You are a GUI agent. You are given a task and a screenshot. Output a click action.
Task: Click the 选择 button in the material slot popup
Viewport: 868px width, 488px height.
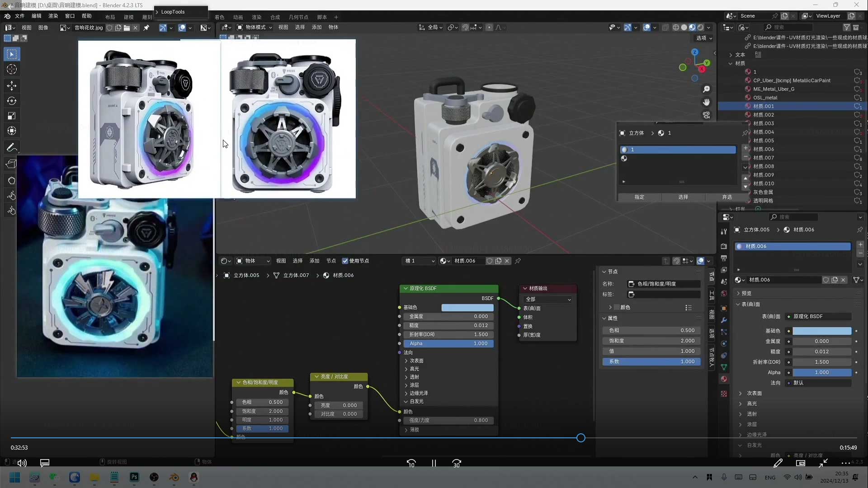pos(683,197)
